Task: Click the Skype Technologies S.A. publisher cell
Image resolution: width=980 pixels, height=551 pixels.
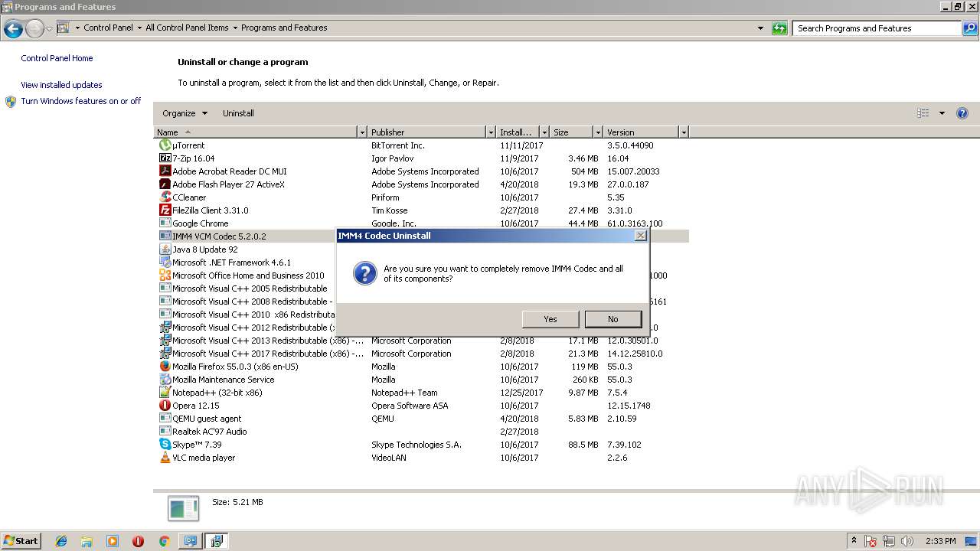Action: click(416, 445)
